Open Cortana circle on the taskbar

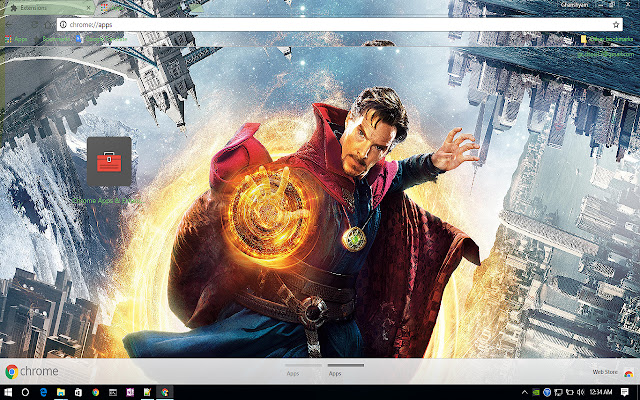(x=25, y=392)
